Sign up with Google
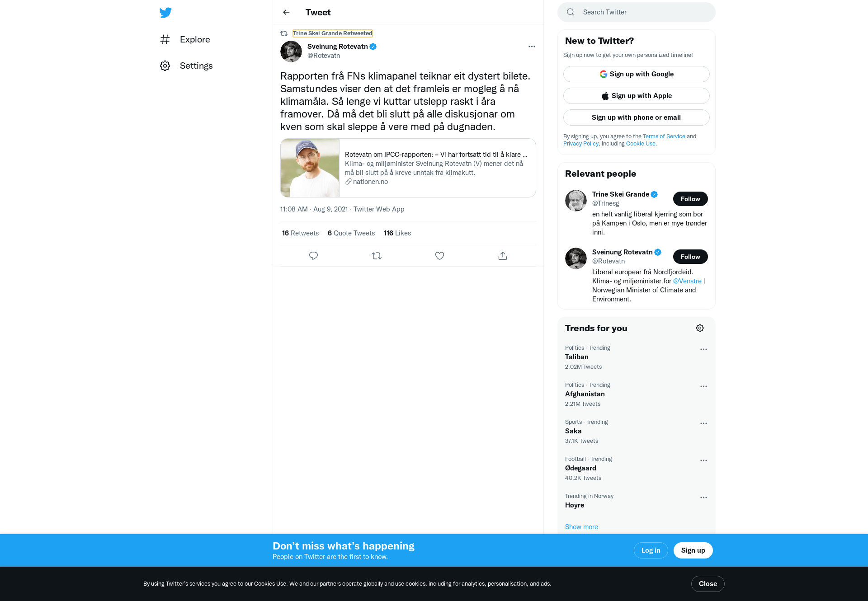Viewport: 868px width, 601px height. pos(636,74)
